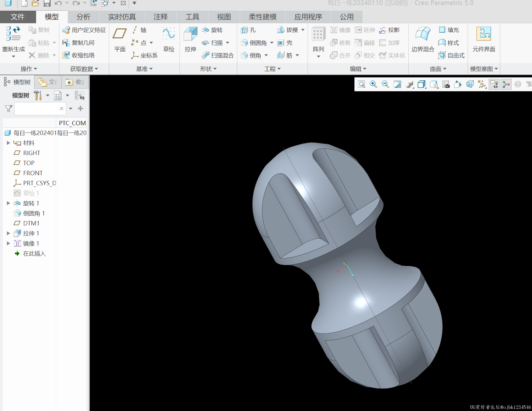Click the repaint screen icon
Image resolution: width=532 pixels, height=411 pixels.
[397, 84]
